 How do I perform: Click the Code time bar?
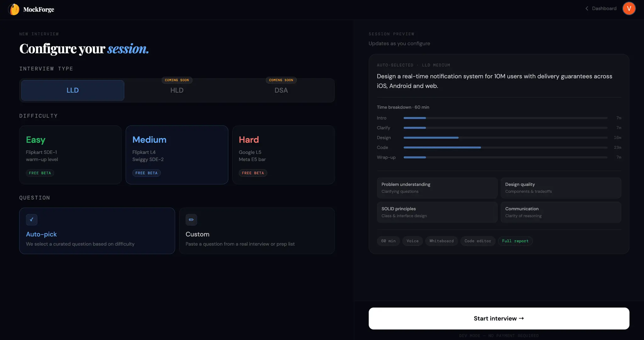505,147
